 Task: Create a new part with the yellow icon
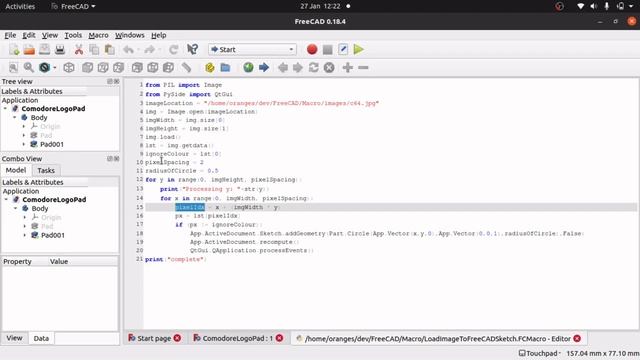point(210,67)
